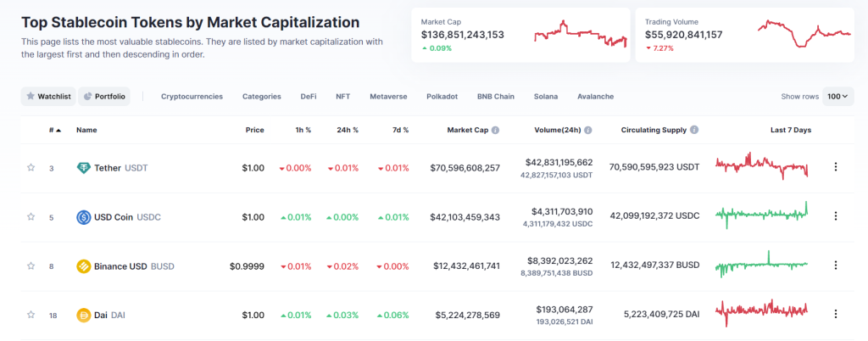Click Binance USD price $0.9999
This screenshot has width=868, height=341.
click(247, 266)
